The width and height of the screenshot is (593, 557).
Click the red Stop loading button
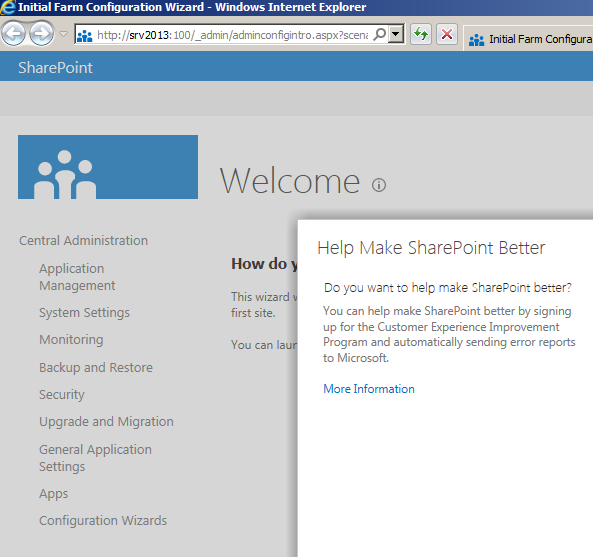pyautogui.click(x=447, y=35)
